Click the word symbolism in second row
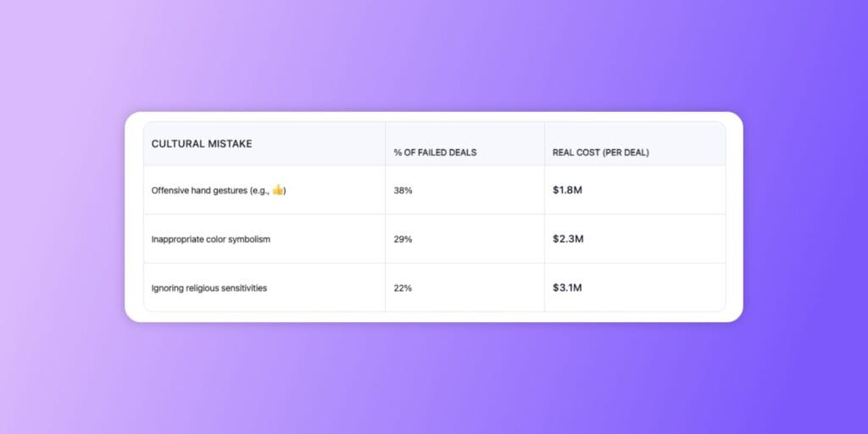 (x=249, y=239)
